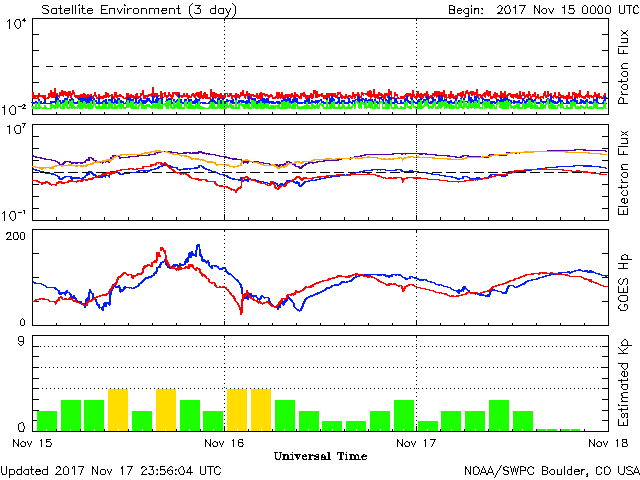
Task: Click the "Universal Time" axis title
Action: click(x=320, y=456)
